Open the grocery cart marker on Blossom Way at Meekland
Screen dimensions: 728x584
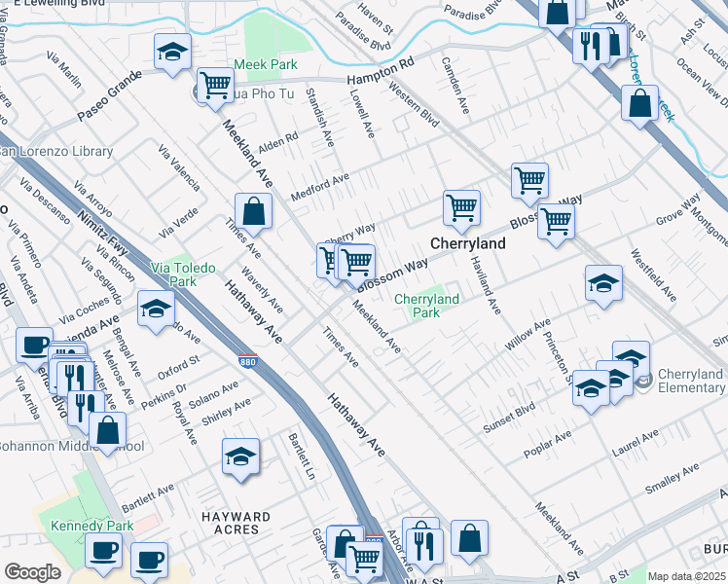tap(356, 263)
